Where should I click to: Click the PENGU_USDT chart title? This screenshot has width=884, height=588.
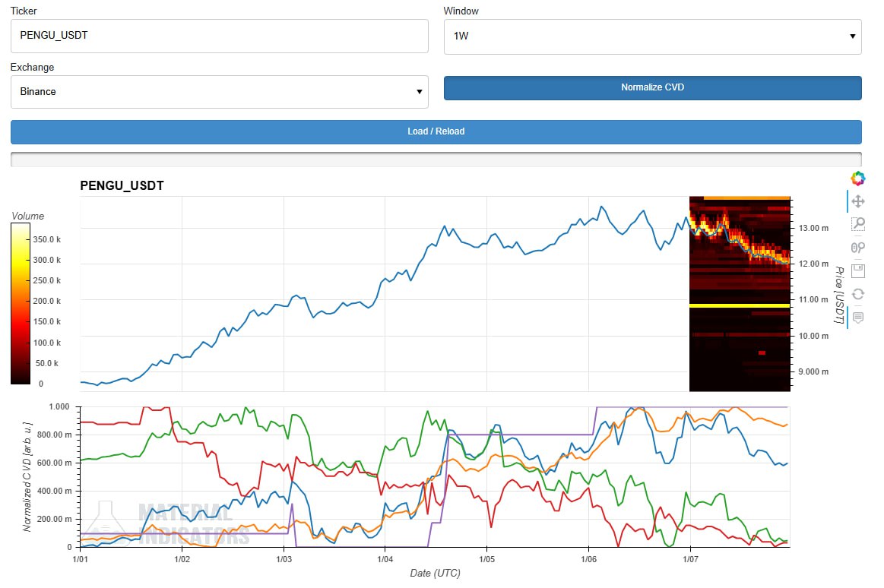(122, 186)
